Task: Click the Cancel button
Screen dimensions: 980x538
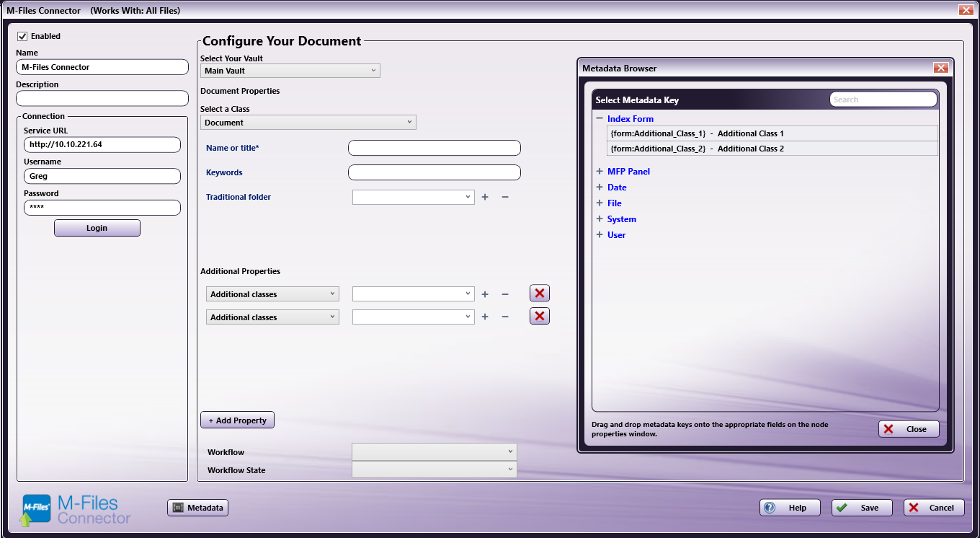Action: 934,508
